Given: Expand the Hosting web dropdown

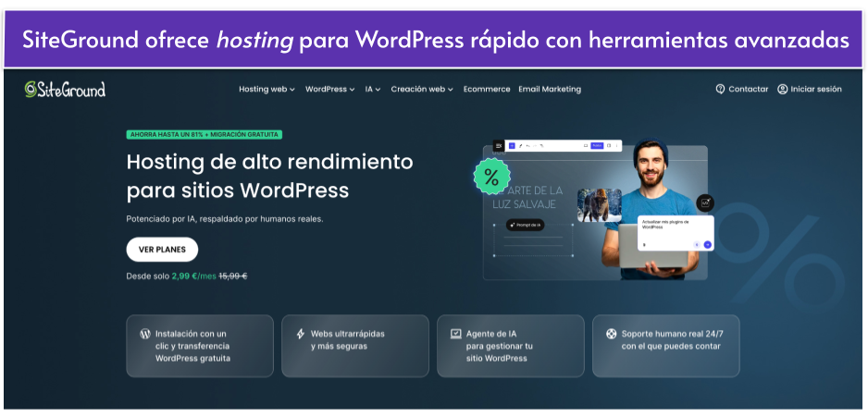Looking at the screenshot, I should (x=267, y=89).
